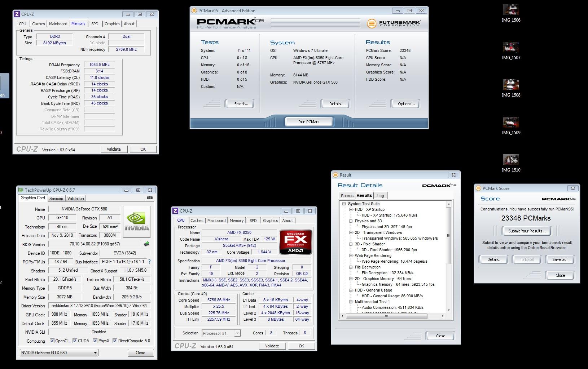Click the Result tree horizontal scrollbar
Screen dimensions: 588x369
coord(386,316)
